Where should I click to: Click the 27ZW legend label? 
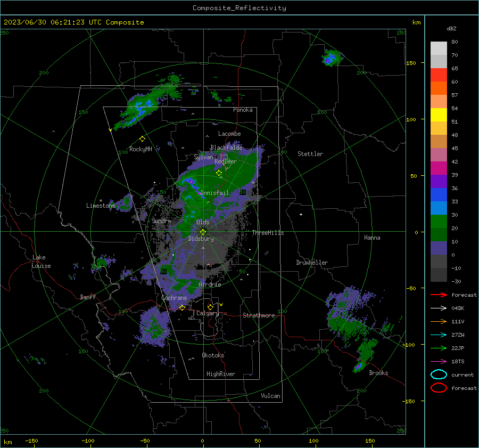[458, 335]
